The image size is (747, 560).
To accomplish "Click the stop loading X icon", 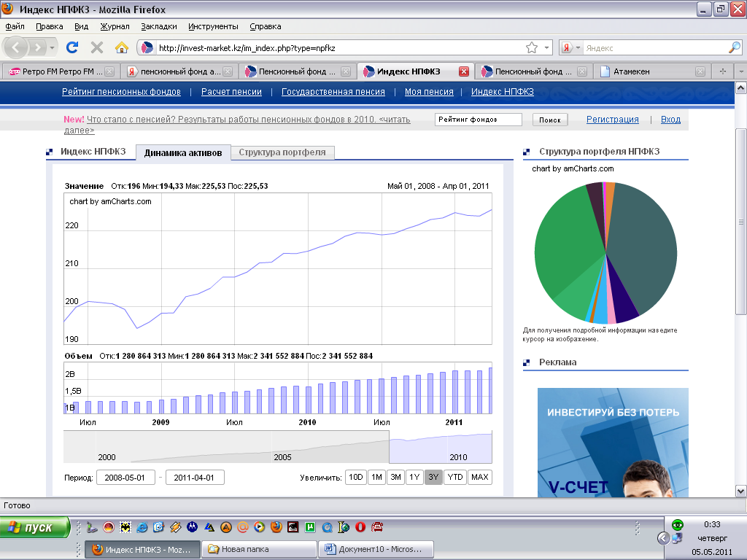I will [96, 47].
